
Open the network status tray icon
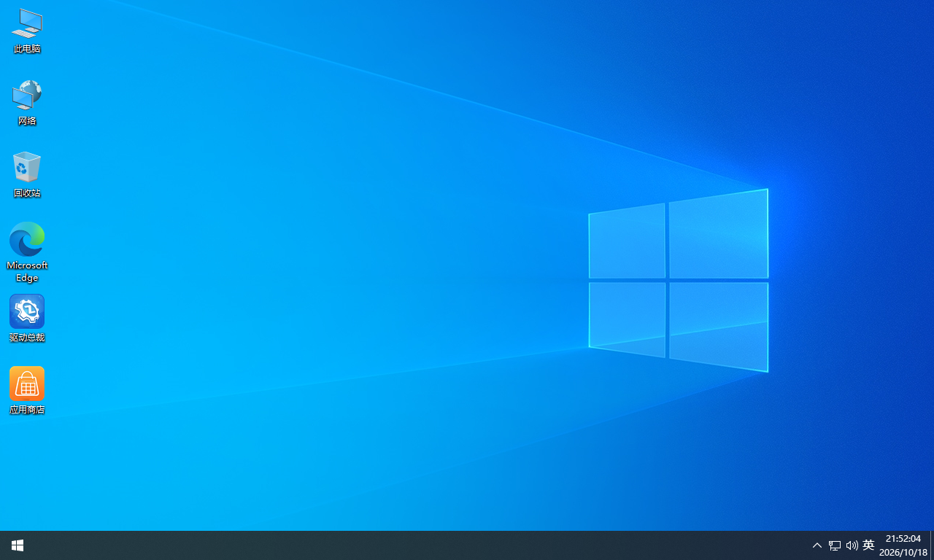[x=835, y=545]
